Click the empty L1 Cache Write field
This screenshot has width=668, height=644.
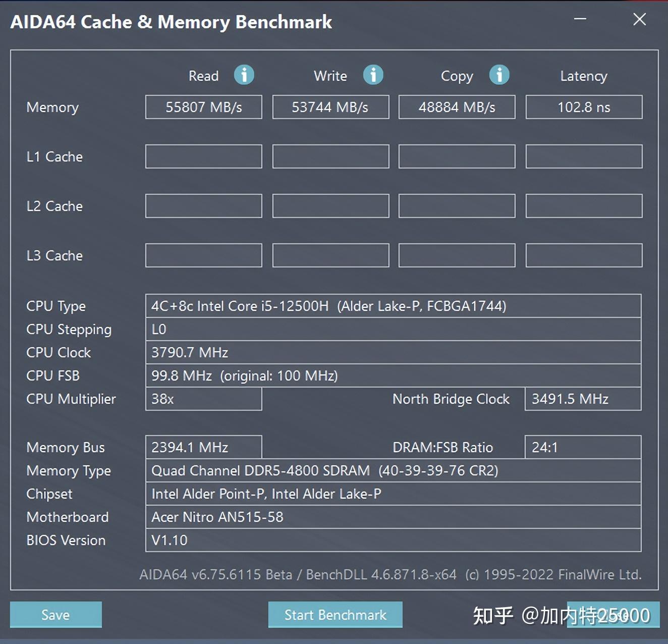(x=330, y=156)
